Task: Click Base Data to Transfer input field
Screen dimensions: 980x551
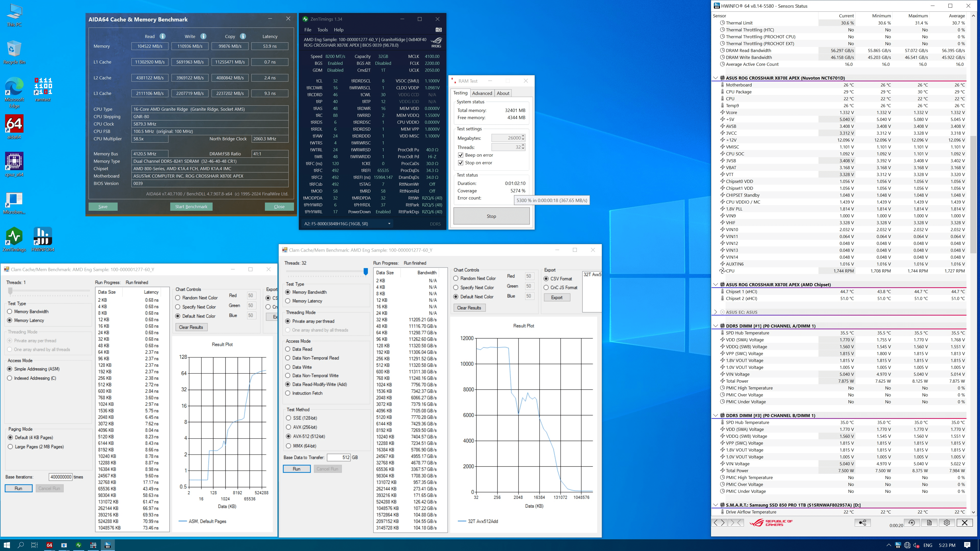Action: pyautogui.click(x=339, y=457)
